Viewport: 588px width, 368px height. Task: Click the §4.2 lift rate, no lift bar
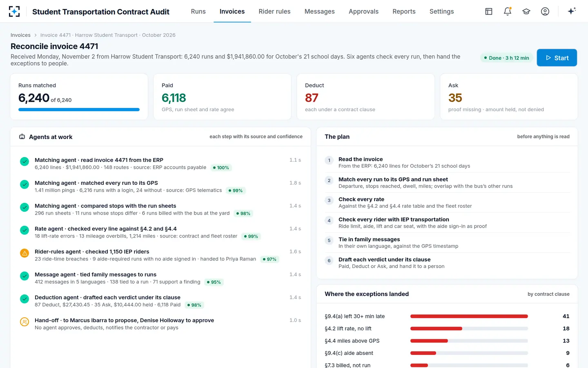pos(469,328)
